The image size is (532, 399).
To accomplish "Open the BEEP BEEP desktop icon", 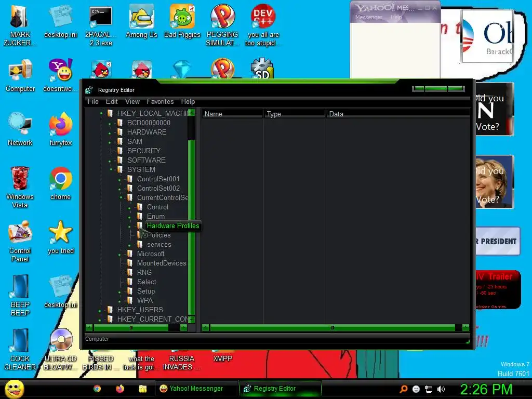I will [x=20, y=295].
